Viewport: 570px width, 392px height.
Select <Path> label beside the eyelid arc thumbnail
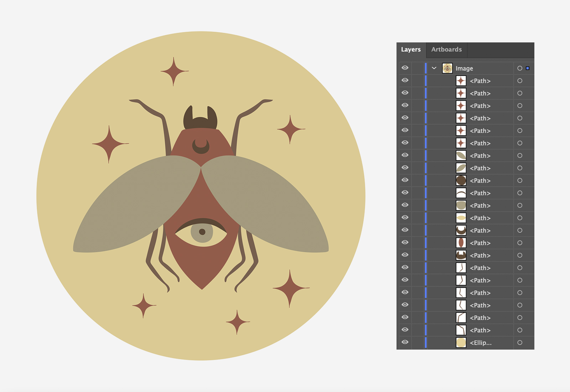(x=480, y=193)
